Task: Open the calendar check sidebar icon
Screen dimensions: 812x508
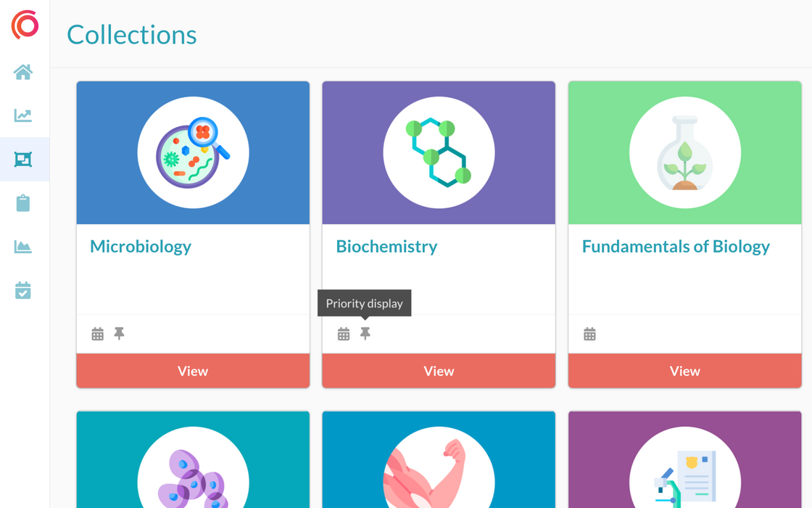Action: (x=23, y=290)
